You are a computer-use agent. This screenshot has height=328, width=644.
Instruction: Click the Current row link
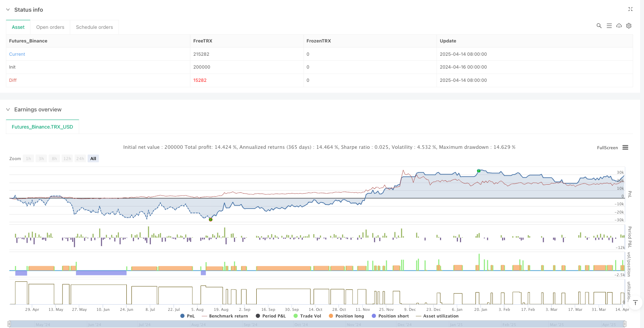[17, 54]
